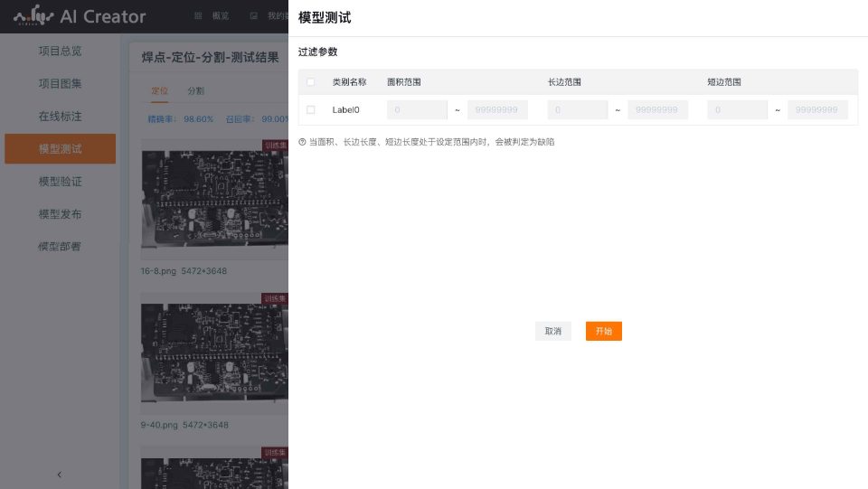Go to 在线标注 in the sidebar
The image size is (868, 489).
(60, 117)
